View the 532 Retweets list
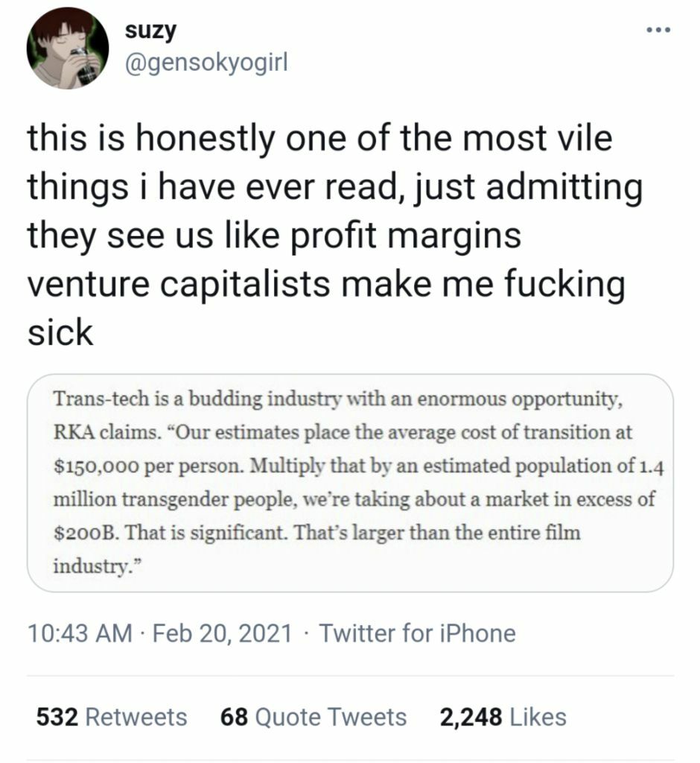Screen dimensions: 700x763 (x=112, y=718)
